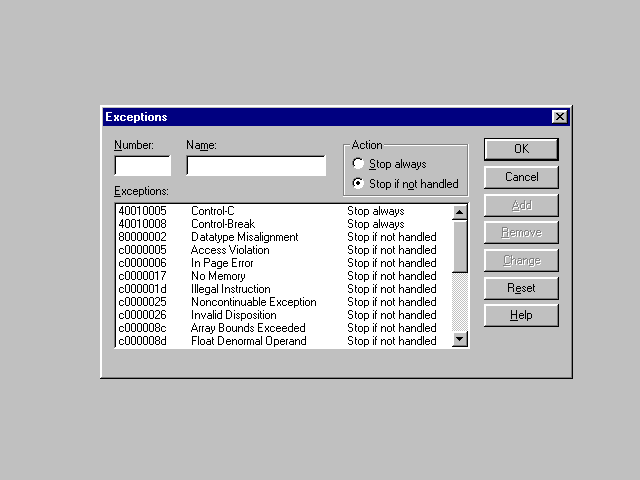The width and height of the screenshot is (640, 480).
Task: Select the Array Bounds Exceeded row
Action: click(x=248, y=328)
